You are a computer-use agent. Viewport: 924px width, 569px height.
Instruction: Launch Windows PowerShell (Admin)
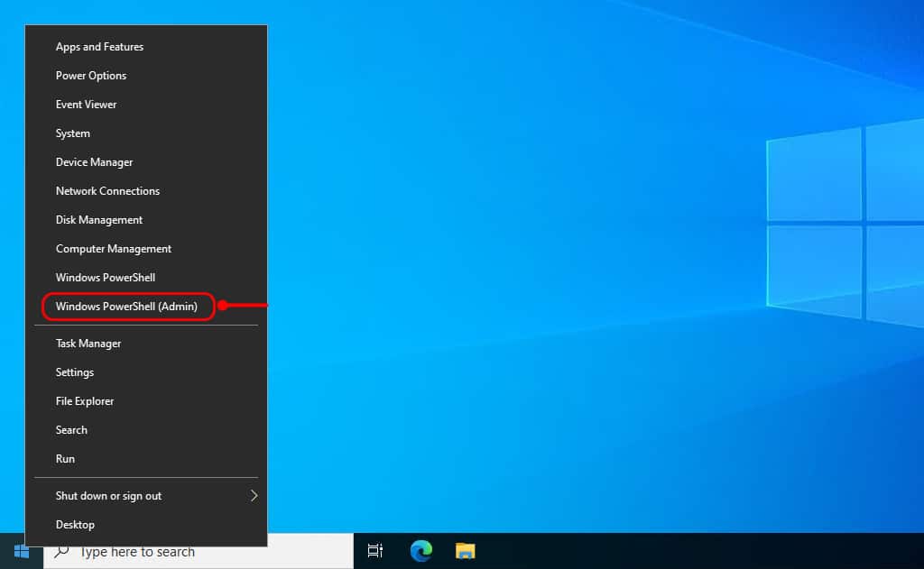pyautogui.click(x=146, y=307)
